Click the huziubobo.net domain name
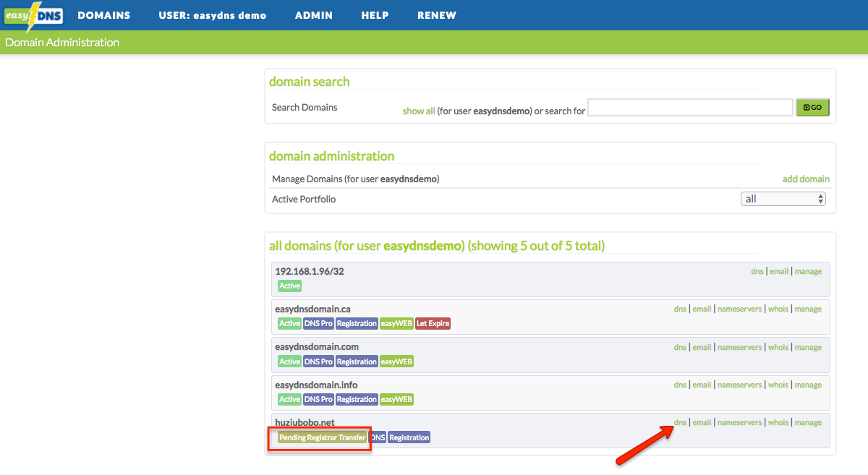This screenshot has width=868, height=475. [305, 422]
